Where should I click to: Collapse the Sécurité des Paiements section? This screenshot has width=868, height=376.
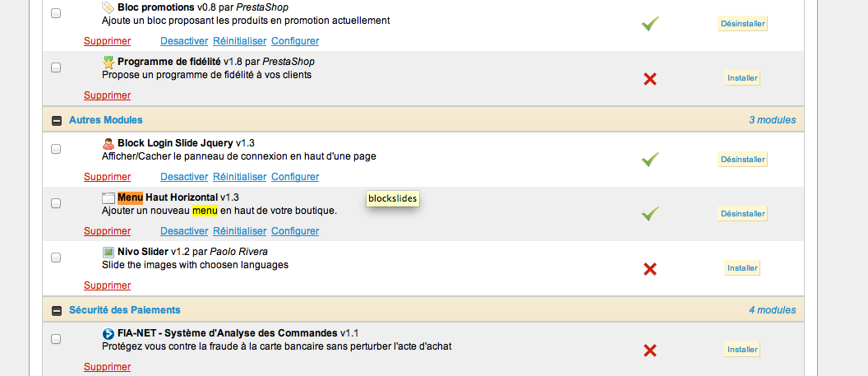pyautogui.click(x=57, y=310)
